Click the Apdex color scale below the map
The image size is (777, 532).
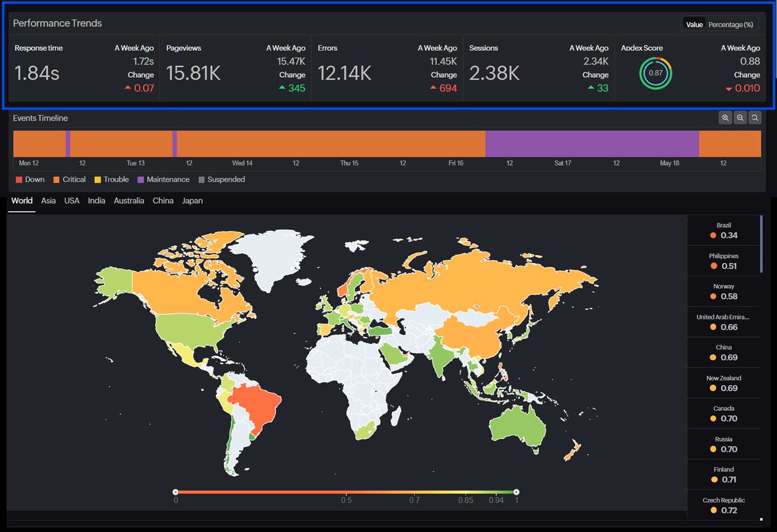point(345,491)
